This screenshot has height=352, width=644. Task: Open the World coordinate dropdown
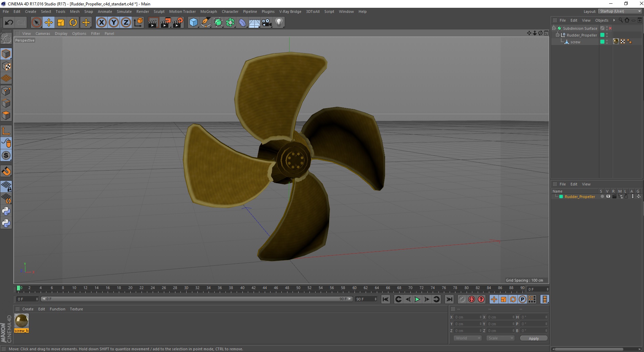[x=468, y=338]
